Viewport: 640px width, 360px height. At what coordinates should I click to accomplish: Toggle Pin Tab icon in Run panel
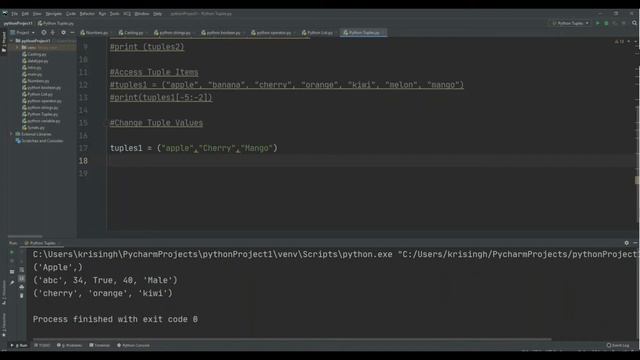click(12, 282)
